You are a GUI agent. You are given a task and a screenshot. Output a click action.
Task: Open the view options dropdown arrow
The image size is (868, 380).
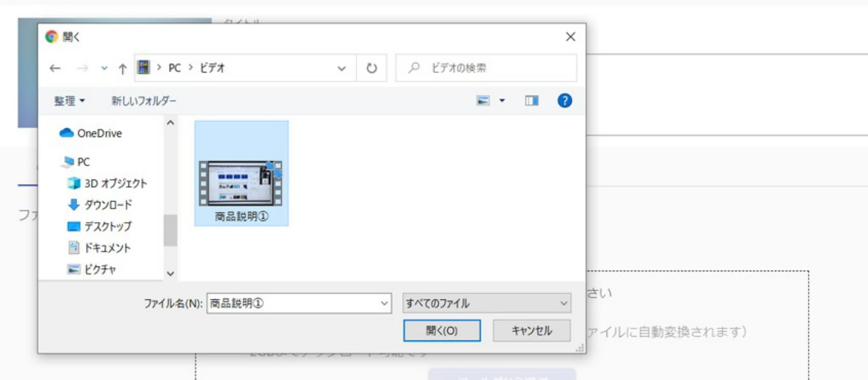point(501,101)
